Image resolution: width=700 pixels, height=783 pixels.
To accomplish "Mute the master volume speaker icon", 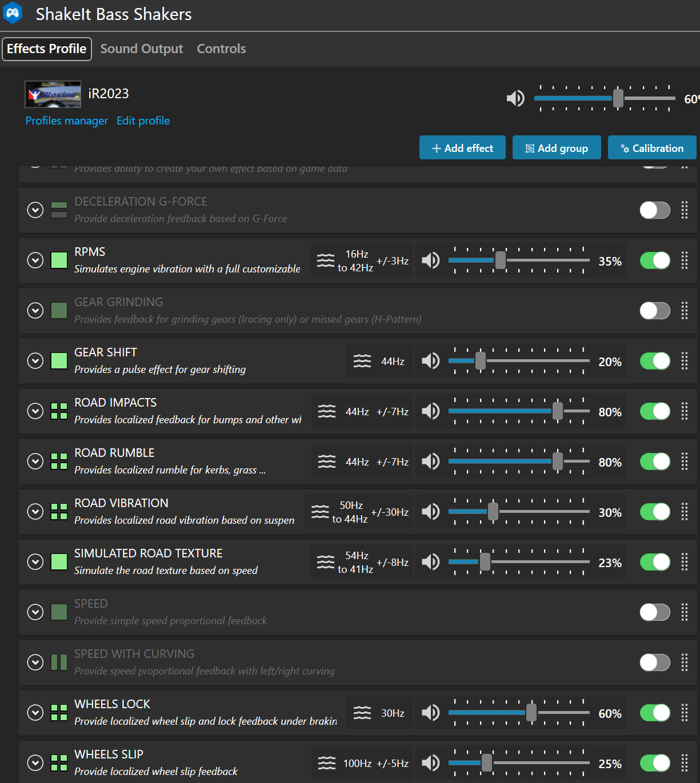I will click(x=515, y=99).
